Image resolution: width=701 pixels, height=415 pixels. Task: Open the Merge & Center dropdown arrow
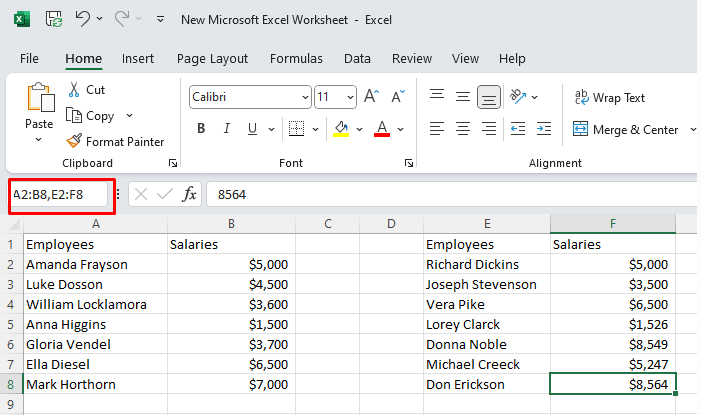[688, 130]
